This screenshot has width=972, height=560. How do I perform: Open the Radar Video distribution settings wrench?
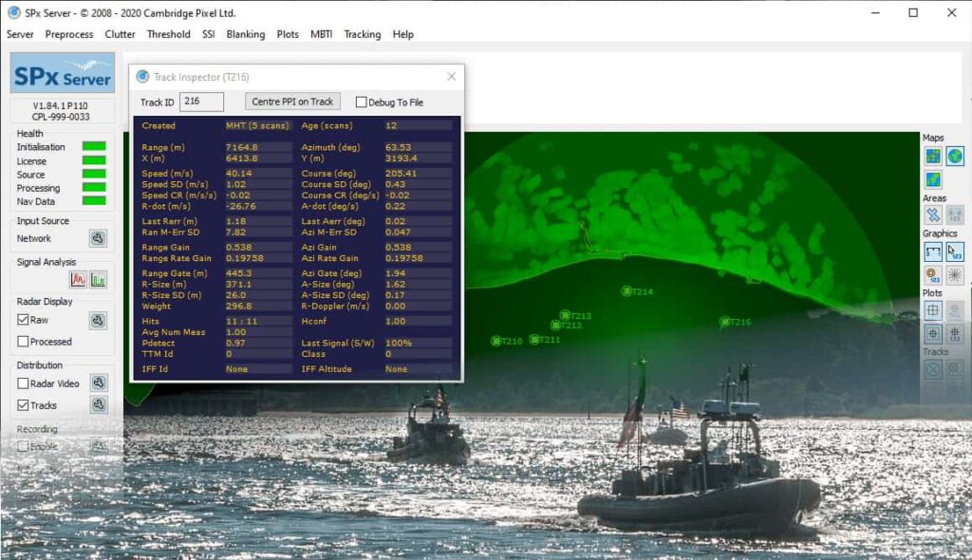[99, 383]
